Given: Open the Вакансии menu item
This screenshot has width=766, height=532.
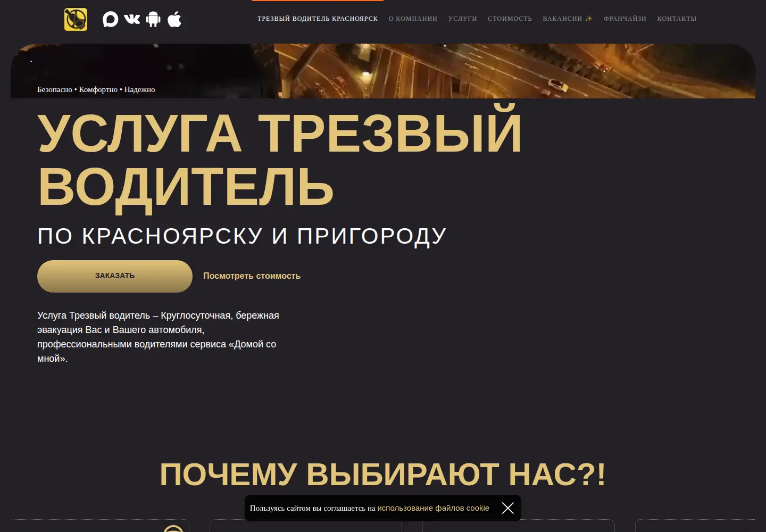Looking at the screenshot, I should [x=568, y=19].
